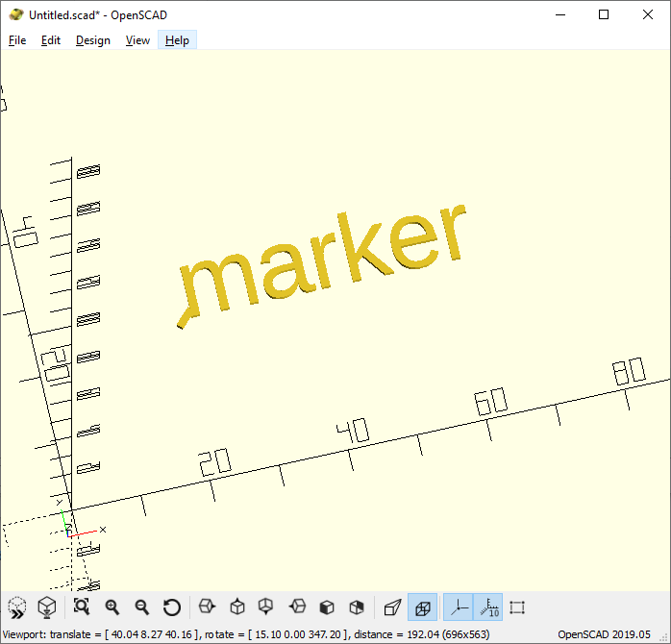Image resolution: width=671 pixels, height=644 pixels.
Task: Click the View All icon
Action: click(x=82, y=607)
